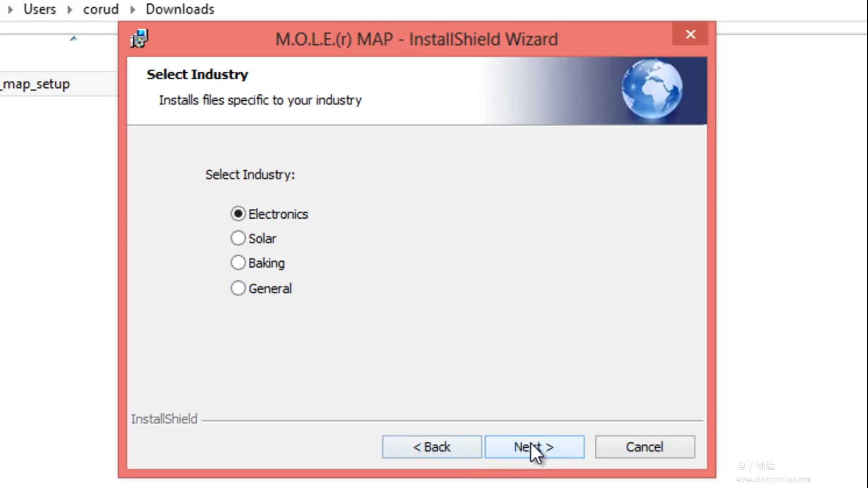Expand the arrow before Users breadcrumb
This screenshot has width=868, height=488.
tap(10, 9)
